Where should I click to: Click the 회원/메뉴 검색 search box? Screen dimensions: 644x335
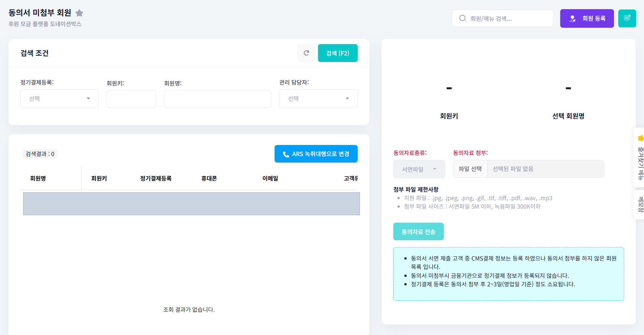[502, 18]
